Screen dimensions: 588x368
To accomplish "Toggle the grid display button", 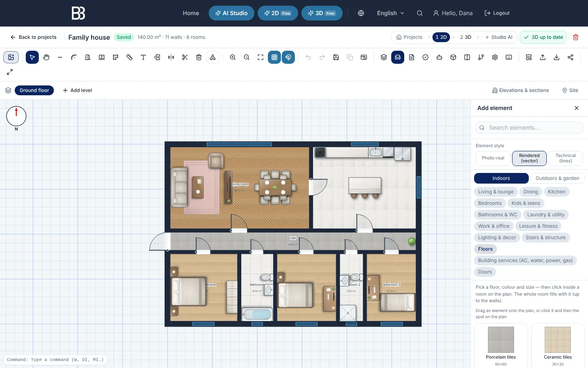I will pos(274,57).
